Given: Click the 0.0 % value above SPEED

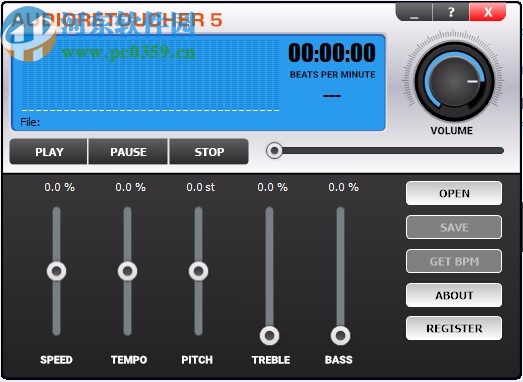Looking at the screenshot, I should click(59, 187).
